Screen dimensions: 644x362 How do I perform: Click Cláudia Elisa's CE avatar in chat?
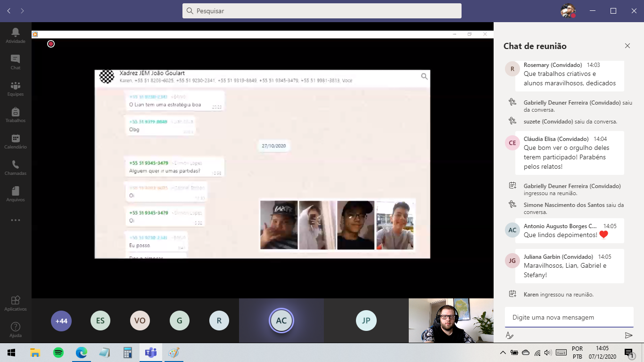coord(512,143)
